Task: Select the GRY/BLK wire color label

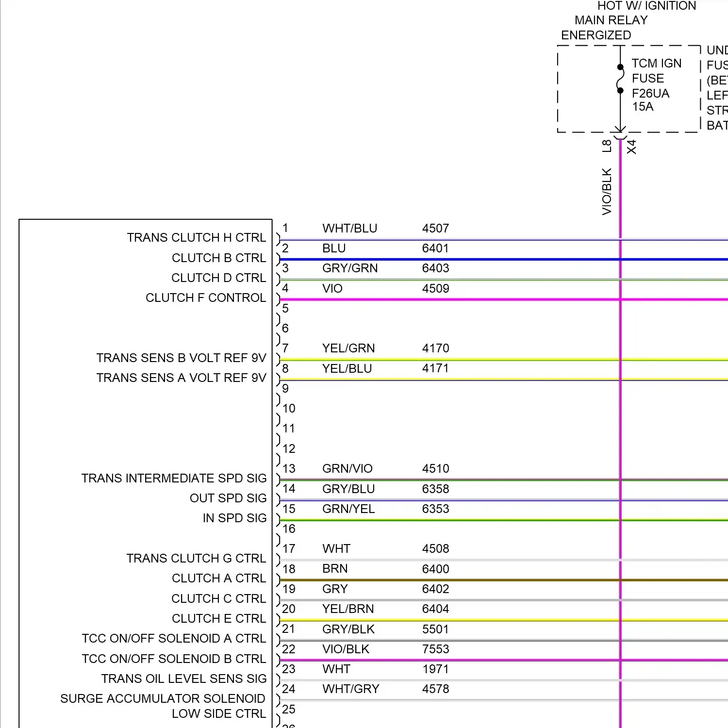Action: (348, 629)
